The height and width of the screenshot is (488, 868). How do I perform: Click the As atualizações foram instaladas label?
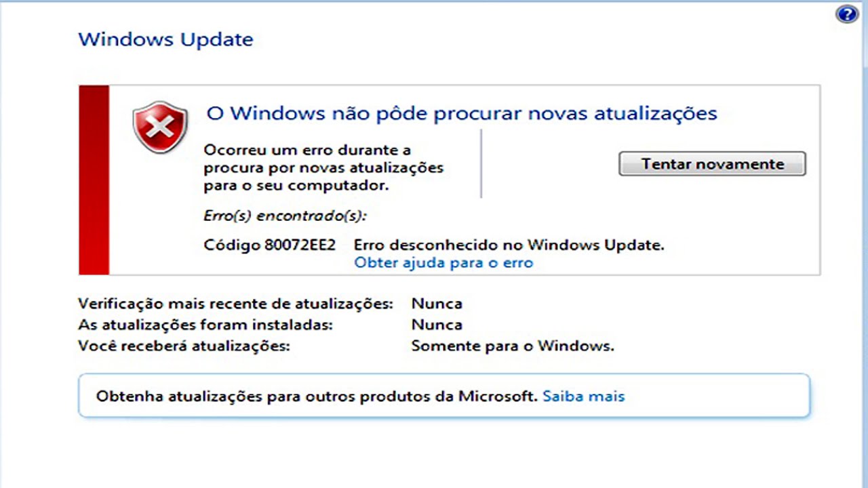(205, 325)
